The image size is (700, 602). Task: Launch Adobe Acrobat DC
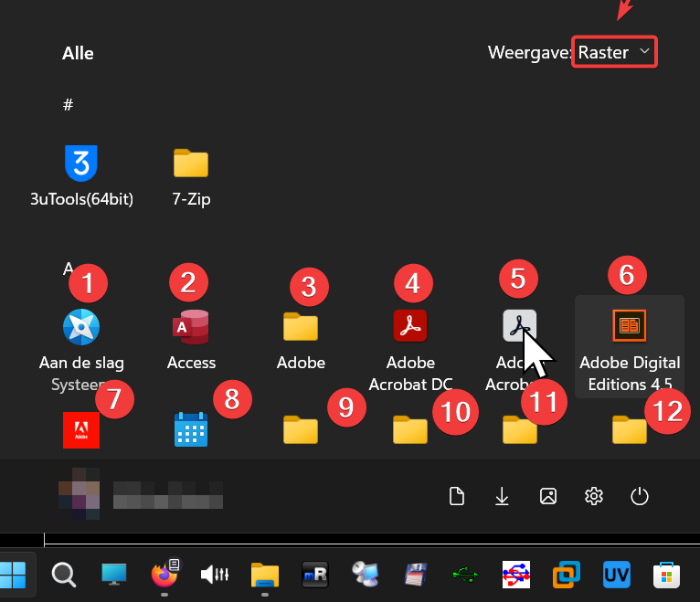(x=410, y=349)
